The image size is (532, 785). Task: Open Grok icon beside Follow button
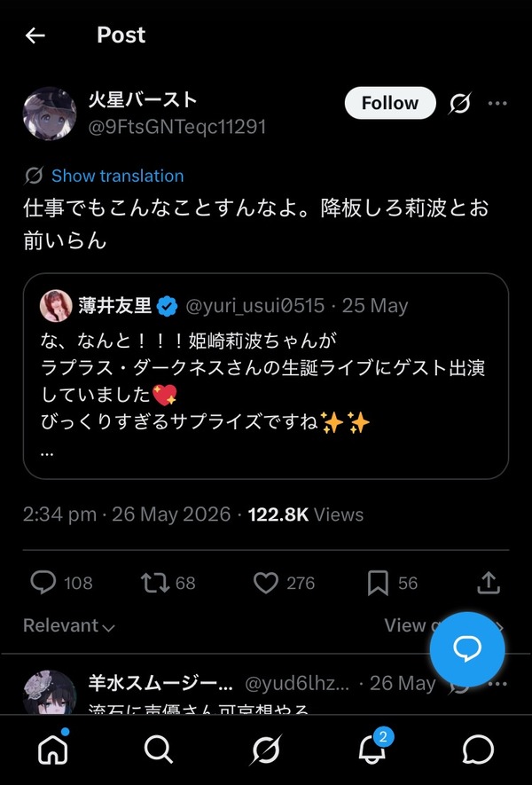(x=459, y=103)
